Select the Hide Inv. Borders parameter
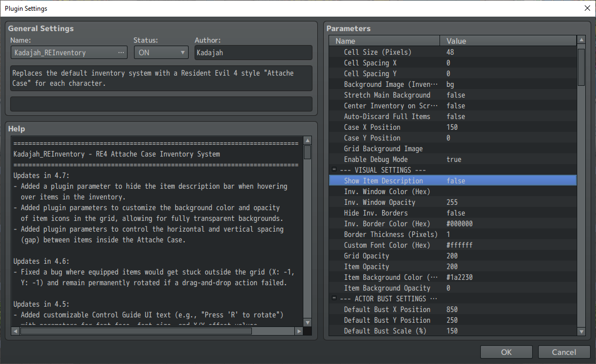 click(453, 213)
